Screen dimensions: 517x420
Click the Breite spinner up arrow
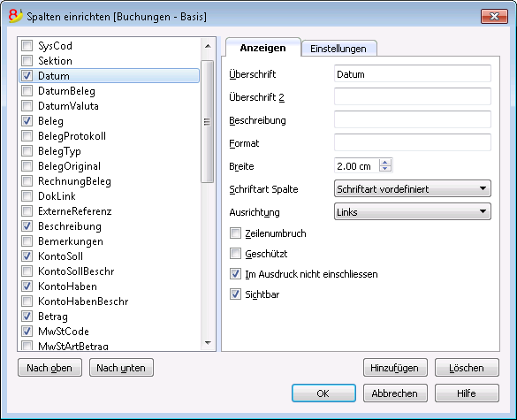tap(384, 163)
